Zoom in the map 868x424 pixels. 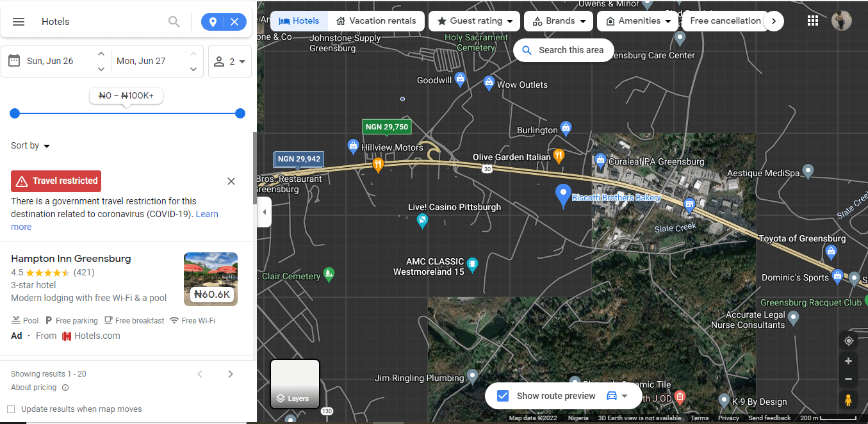pyautogui.click(x=848, y=361)
